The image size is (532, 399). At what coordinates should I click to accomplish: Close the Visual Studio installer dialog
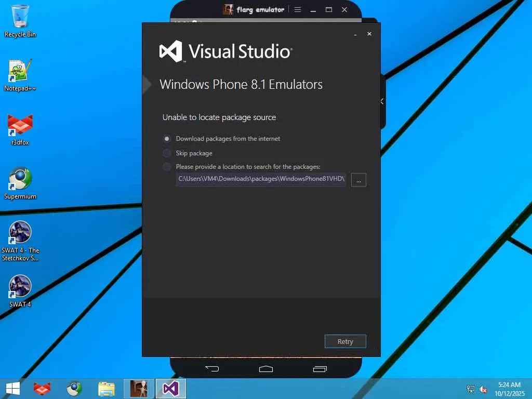pos(369,34)
